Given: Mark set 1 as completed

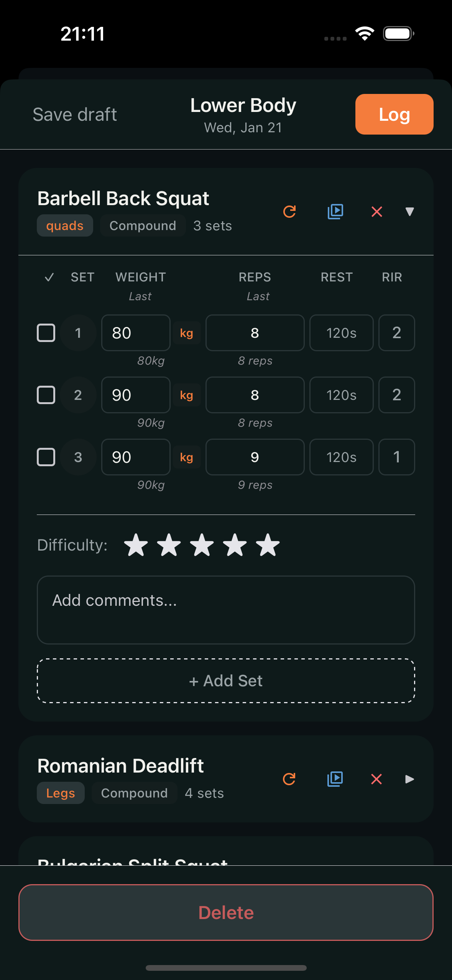Looking at the screenshot, I should (46, 333).
